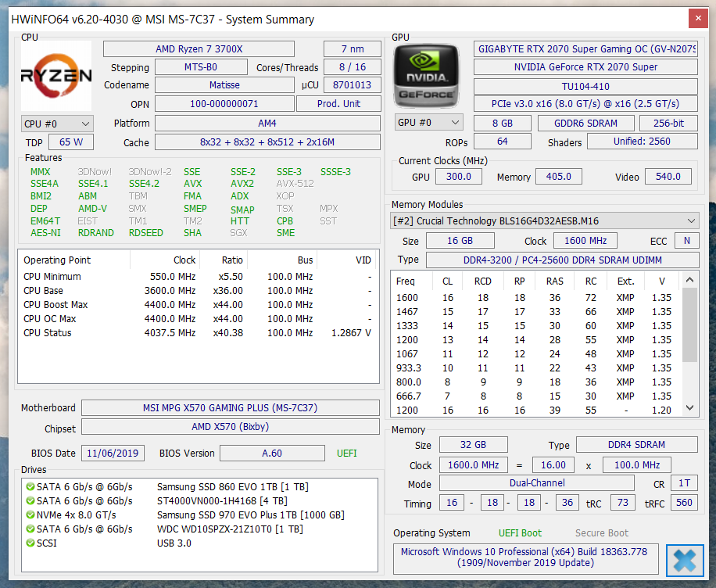This screenshot has width=716, height=588.
Task: Click the CPU Boost Max row
Action: [x=198, y=305]
